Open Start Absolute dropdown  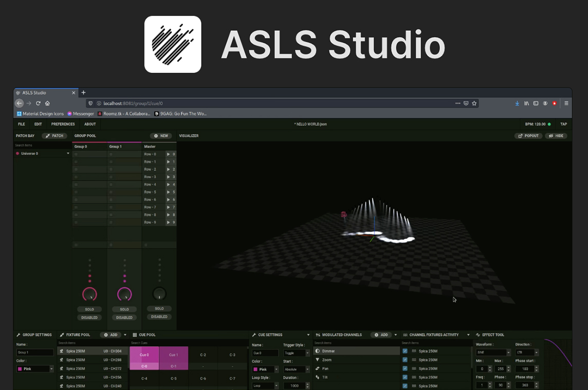[296, 369]
